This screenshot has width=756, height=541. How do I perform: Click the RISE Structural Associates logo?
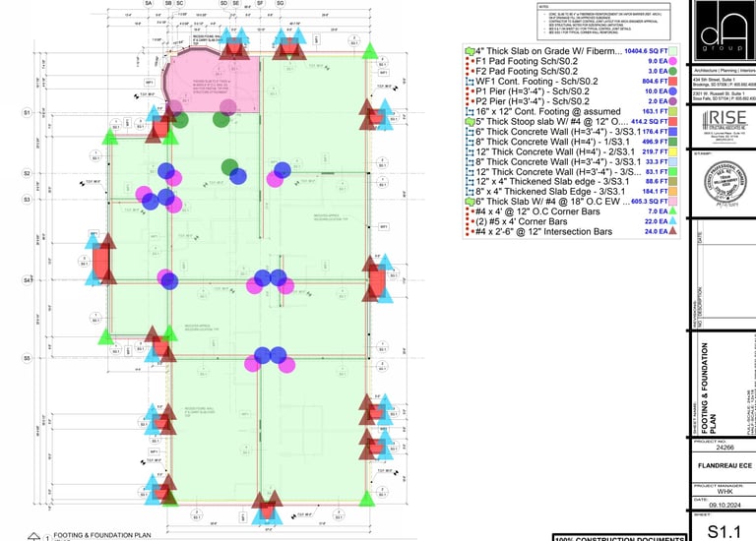724,126
